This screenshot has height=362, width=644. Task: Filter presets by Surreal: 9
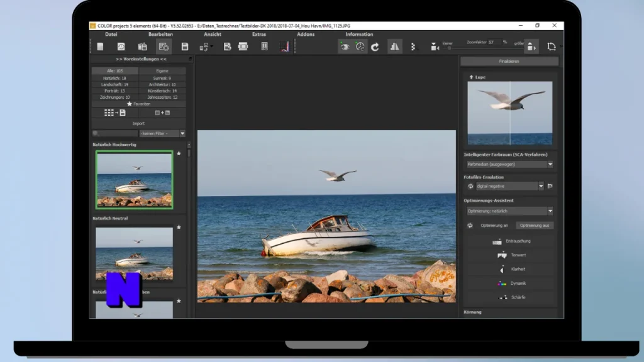tap(162, 78)
